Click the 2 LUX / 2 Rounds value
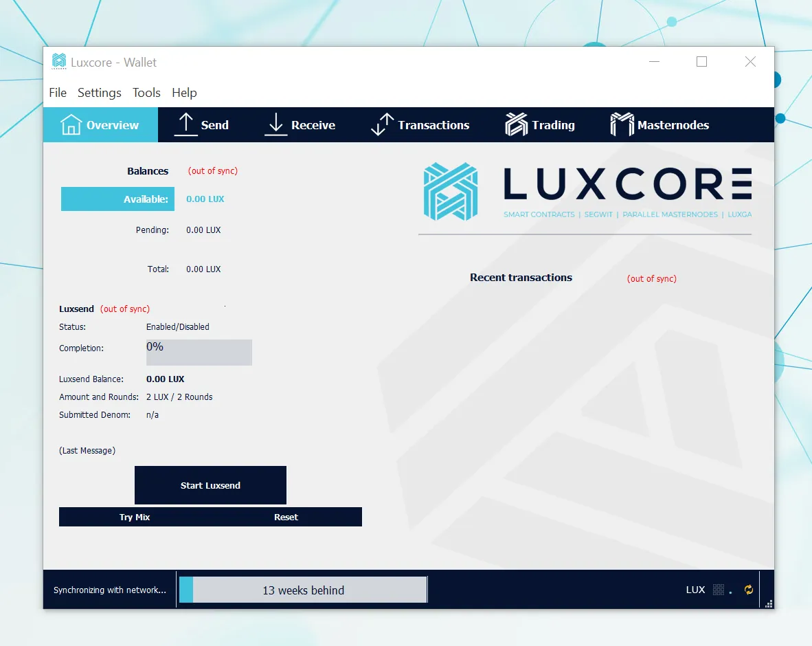Screen dimensions: 812x646 (179, 397)
